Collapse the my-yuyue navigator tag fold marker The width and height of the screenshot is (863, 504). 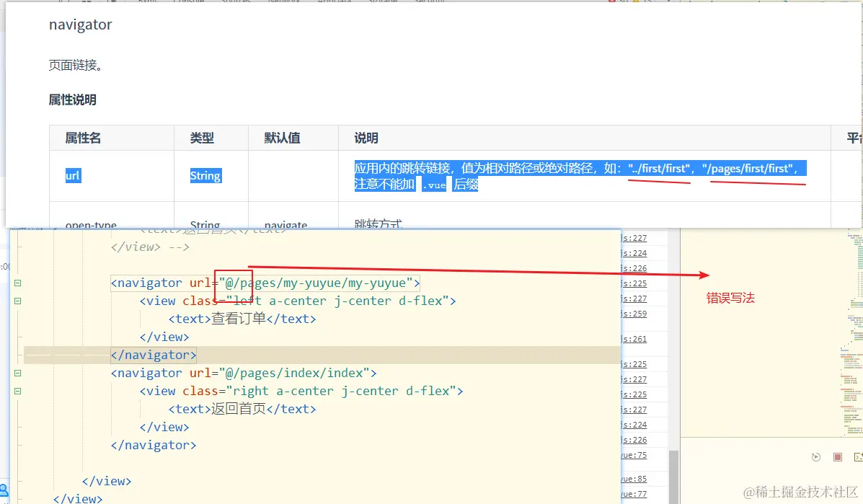(17, 283)
